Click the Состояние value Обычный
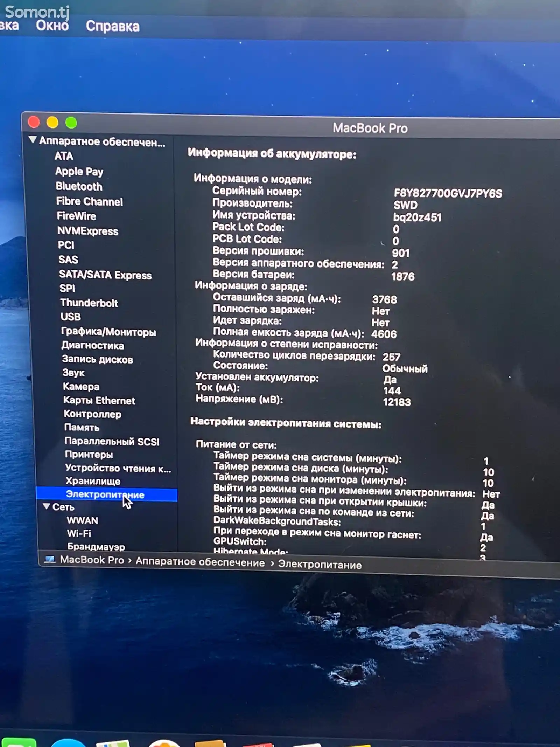Viewport: 560px width, 747px height. [405, 368]
